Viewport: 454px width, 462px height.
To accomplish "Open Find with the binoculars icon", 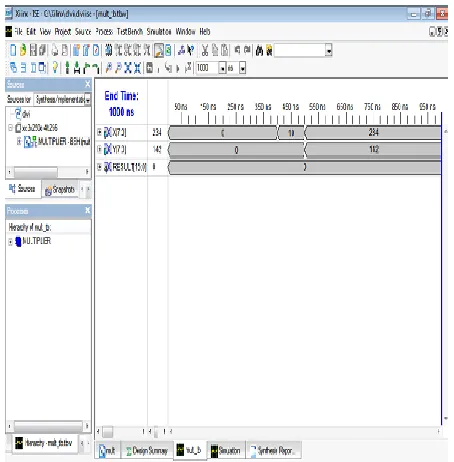I will [x=259, y=50].
